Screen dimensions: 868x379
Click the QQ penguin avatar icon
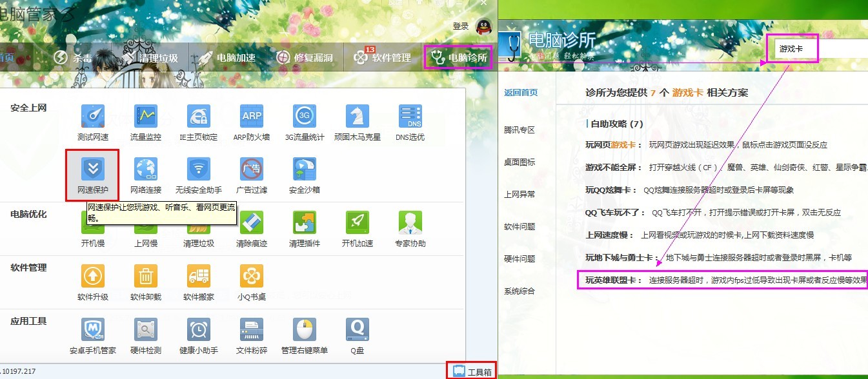coord(484,26)
